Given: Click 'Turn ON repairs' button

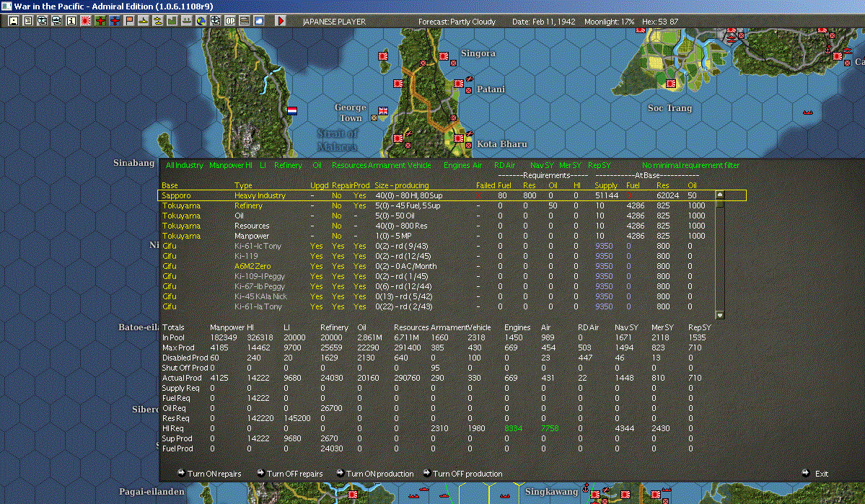Looking at the screenshot, I should 214,474.
